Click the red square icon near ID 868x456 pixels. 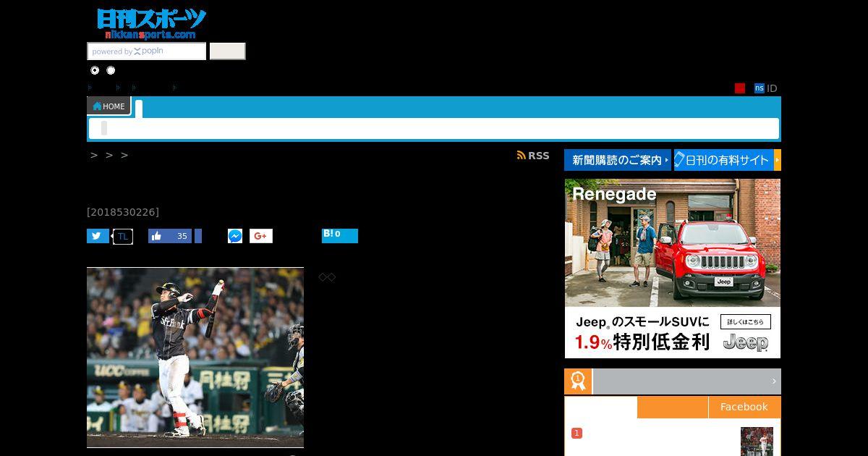tap(740, 88)
